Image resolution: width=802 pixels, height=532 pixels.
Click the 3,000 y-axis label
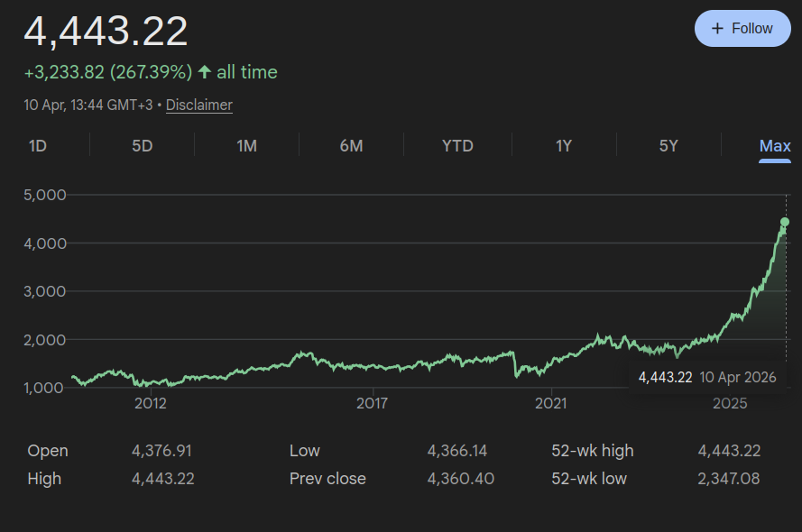pos(44,291)
